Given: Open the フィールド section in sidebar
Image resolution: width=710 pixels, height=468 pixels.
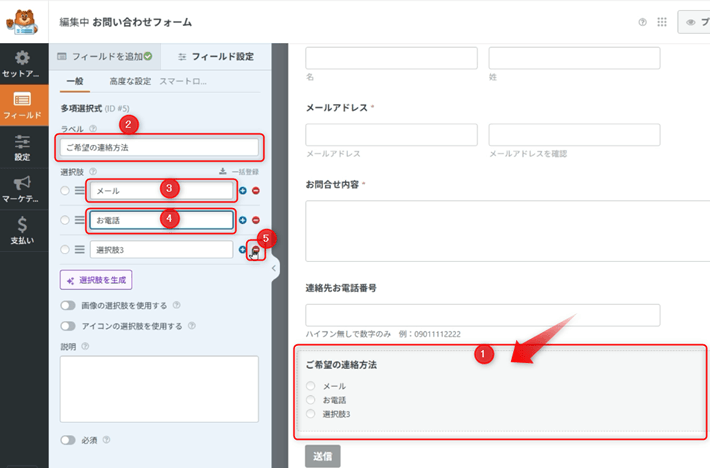Looking at the screenshot, I should [x=23, y=105].
